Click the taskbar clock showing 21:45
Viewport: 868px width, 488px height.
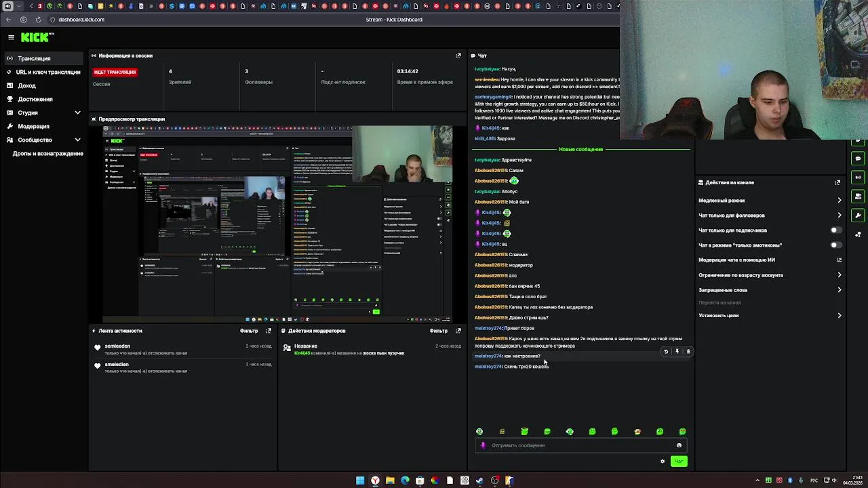[x=852, y=481]
